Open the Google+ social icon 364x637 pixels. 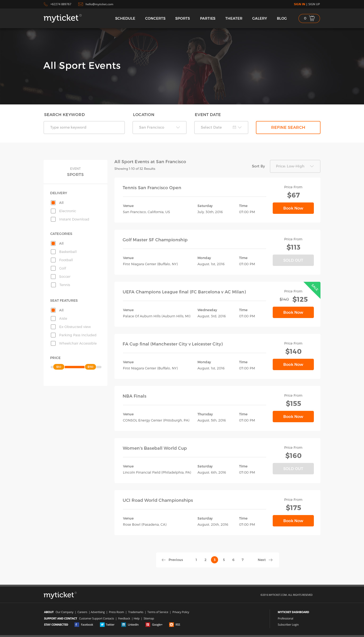(x=148, y=624)
